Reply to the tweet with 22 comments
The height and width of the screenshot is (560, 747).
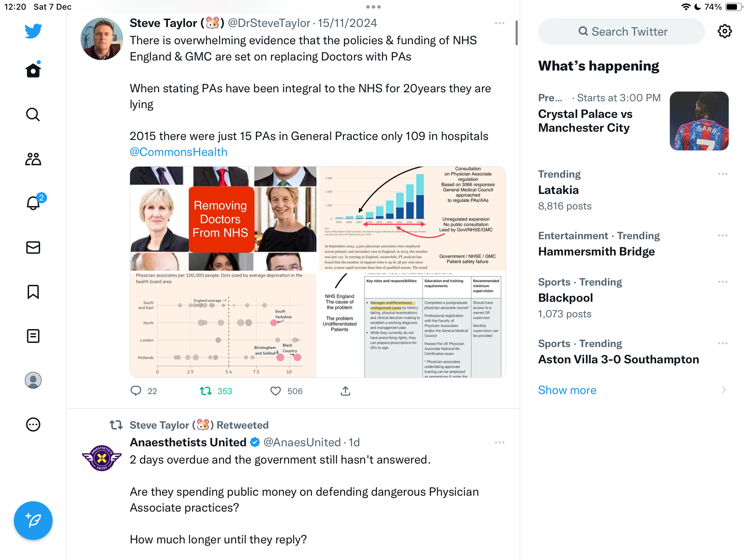coord(136,391)
